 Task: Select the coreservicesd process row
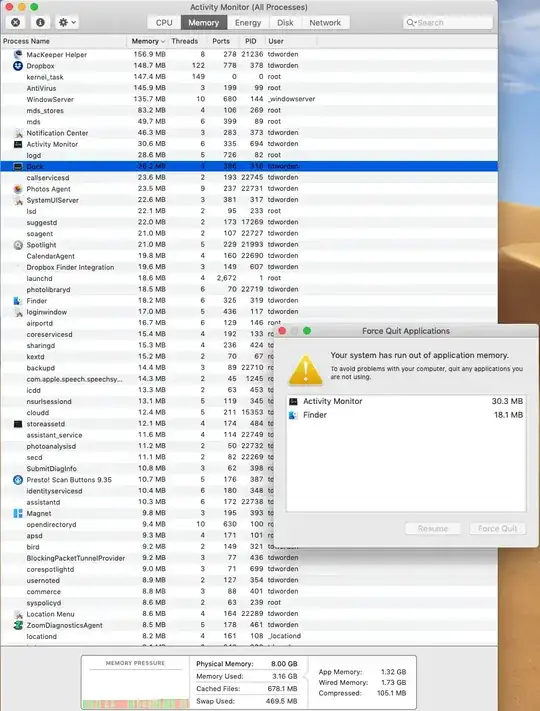pyautogui.click(x=138, y=334)
